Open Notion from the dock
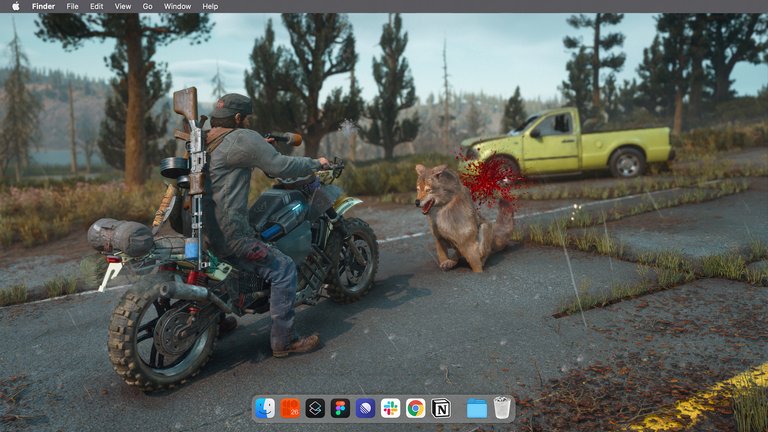The width and height of the screenshot is (768, 432). 440,408
